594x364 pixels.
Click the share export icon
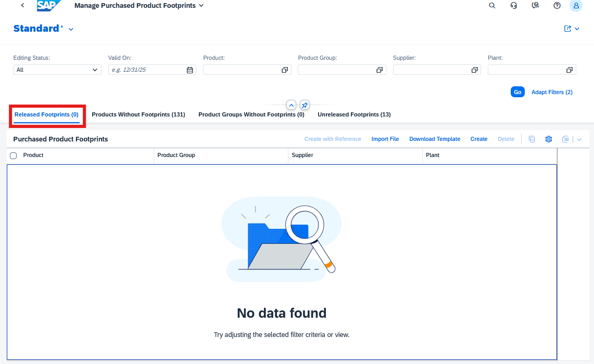[567, 29]
